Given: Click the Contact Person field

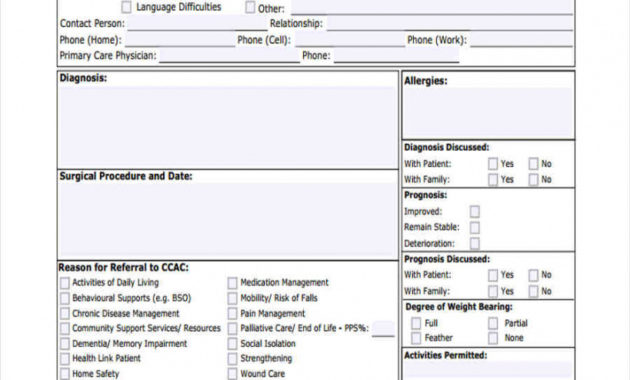Looking at the screenshot, I should [197, 23].
